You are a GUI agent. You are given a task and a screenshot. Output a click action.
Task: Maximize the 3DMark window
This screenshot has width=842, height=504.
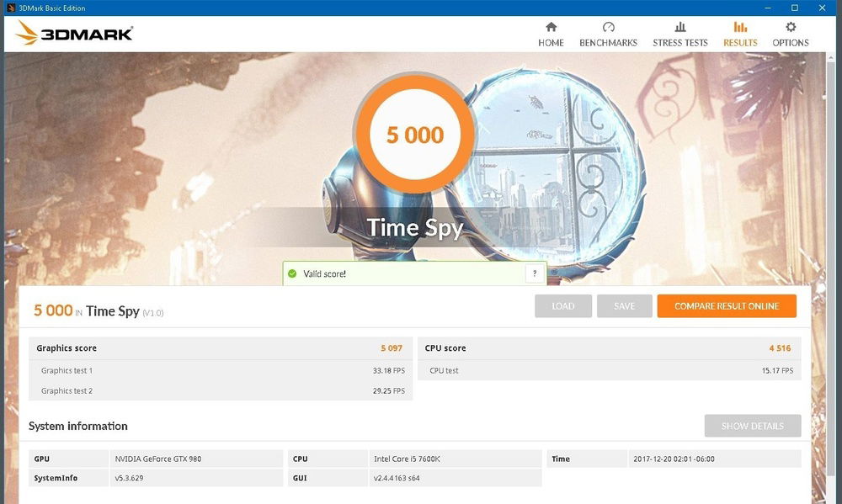pos(794,8)
